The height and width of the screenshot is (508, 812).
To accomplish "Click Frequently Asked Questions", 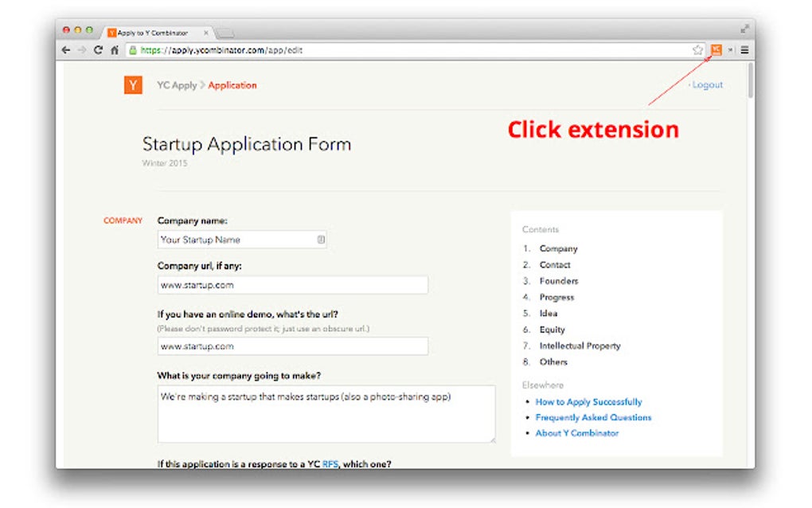I will 593,417.
